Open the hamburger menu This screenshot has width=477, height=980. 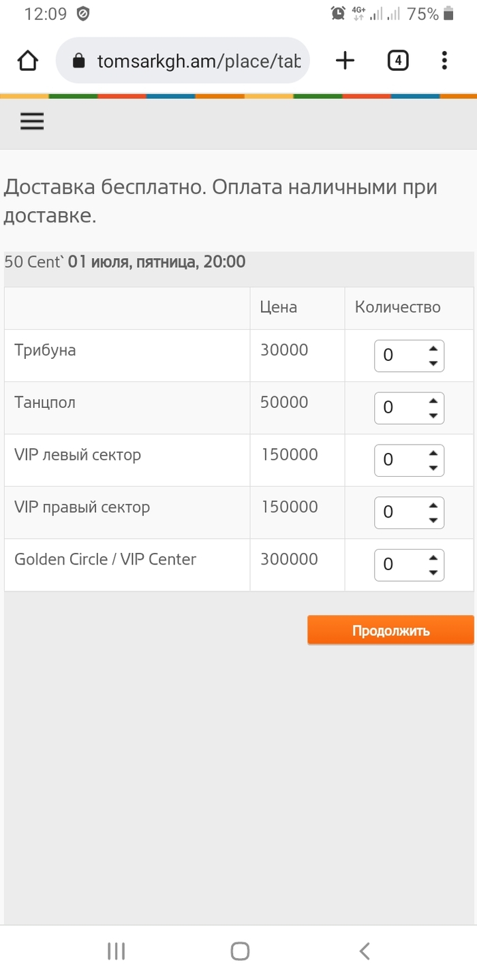(x=32, y=121)
